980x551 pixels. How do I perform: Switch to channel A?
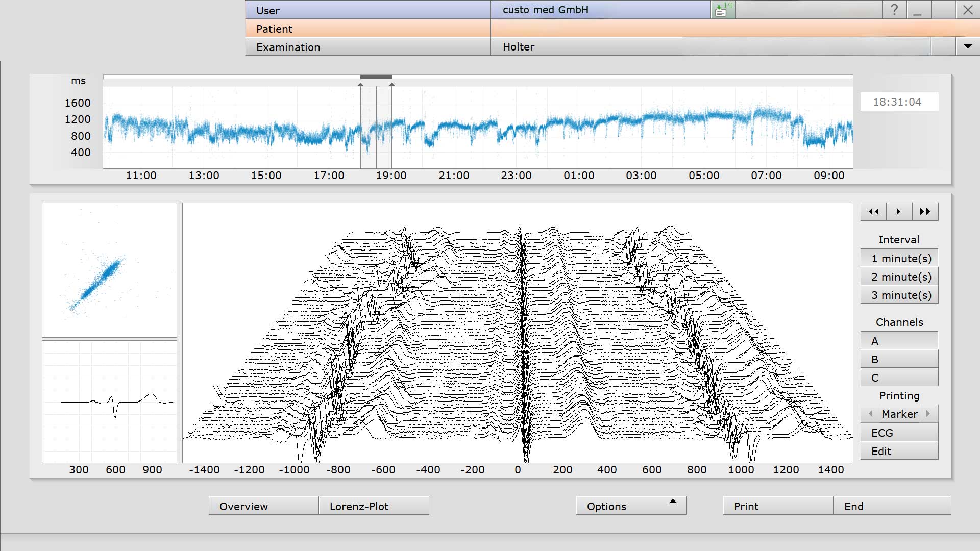pos(899,341)
